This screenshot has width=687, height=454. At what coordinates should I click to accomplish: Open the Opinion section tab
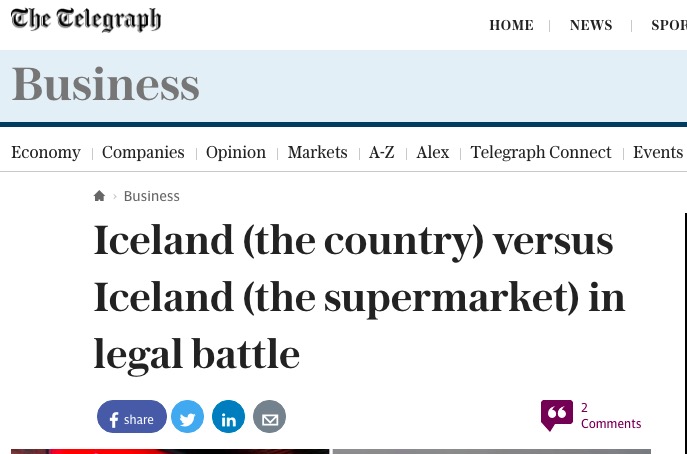[x=236, y=153]
